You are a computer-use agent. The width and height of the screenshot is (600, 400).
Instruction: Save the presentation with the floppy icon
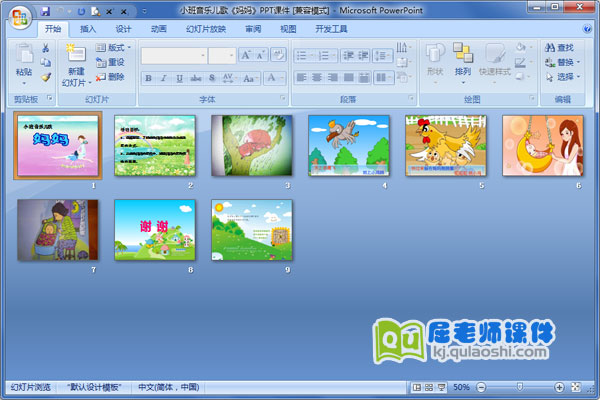point(45,11)
